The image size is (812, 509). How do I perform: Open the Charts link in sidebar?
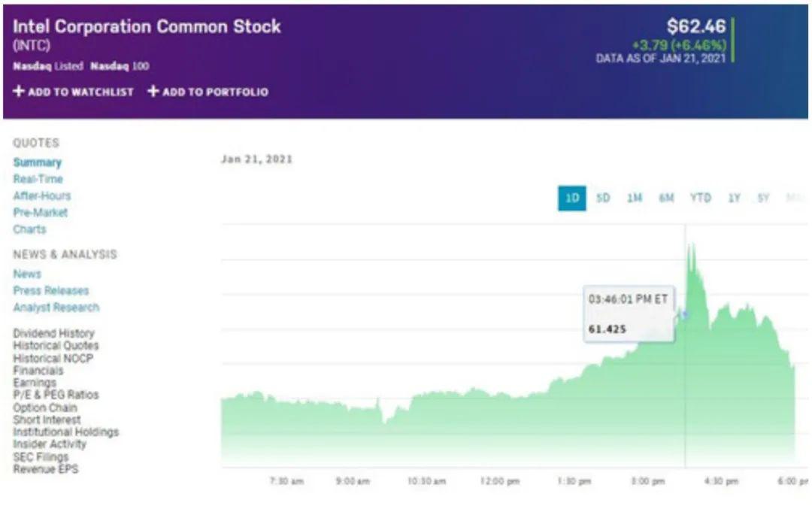[29, 229]
